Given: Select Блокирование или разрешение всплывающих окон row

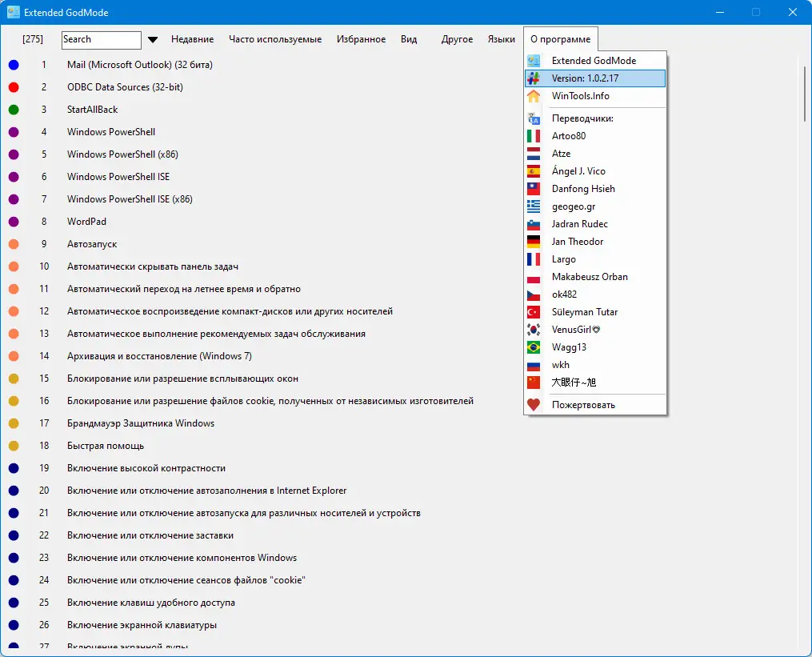Looking at the screenshot, I should [x=183, y=379].
